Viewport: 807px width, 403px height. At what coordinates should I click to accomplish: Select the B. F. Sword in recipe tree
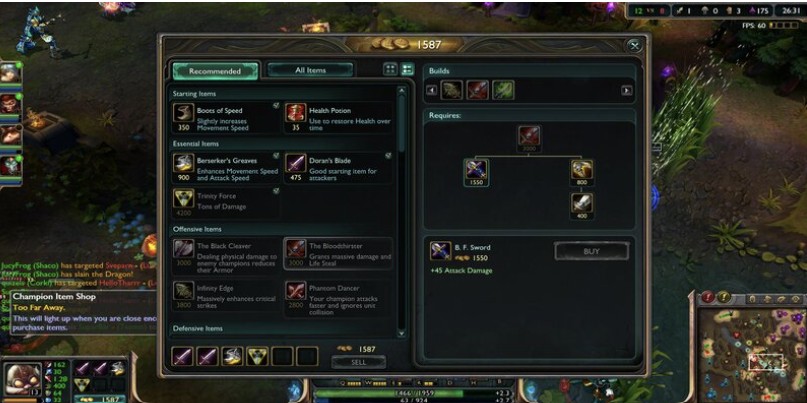[x=476, y=169]
